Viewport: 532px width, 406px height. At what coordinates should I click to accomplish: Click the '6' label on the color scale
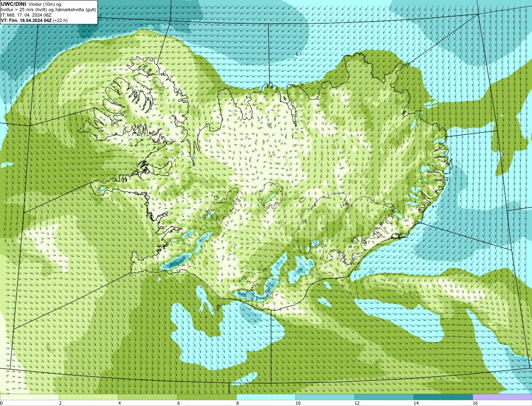point(178,403)
